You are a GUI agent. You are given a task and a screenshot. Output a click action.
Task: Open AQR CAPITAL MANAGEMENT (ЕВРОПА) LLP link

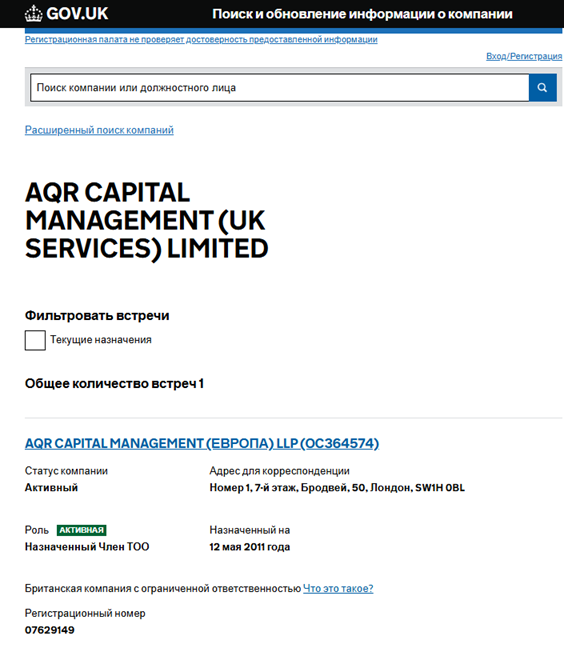(202, 443)
